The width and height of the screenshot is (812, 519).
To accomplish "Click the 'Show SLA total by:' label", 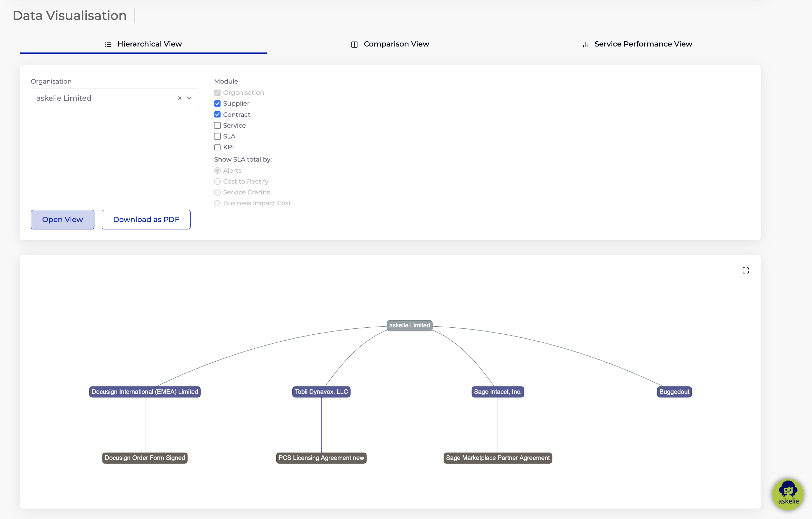I will click(243, 159).
